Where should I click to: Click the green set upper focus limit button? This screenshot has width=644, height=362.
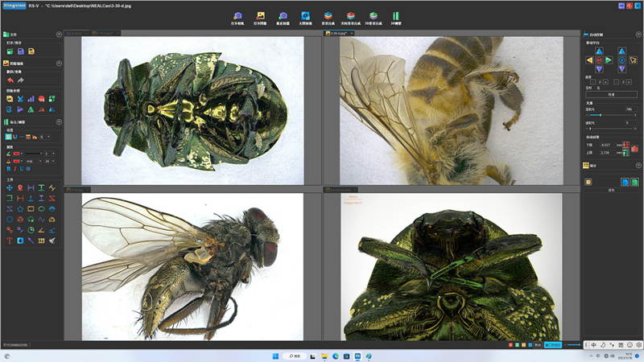(625, 153)
